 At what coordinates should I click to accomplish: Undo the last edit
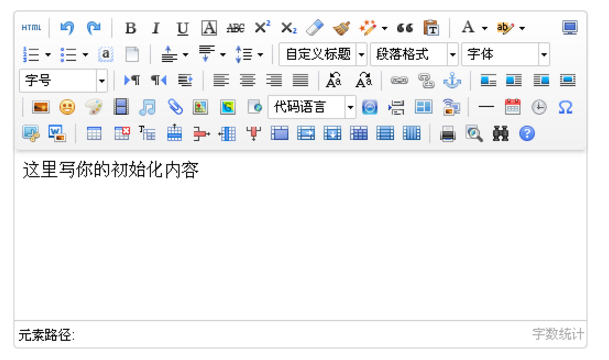pyautogui.click(x=67, y=28)
